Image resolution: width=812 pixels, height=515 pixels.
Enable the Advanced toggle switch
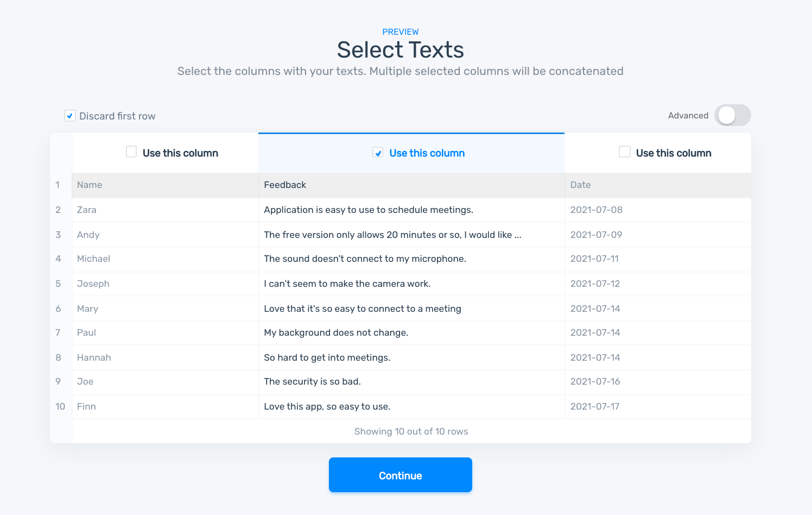point(732,115)
